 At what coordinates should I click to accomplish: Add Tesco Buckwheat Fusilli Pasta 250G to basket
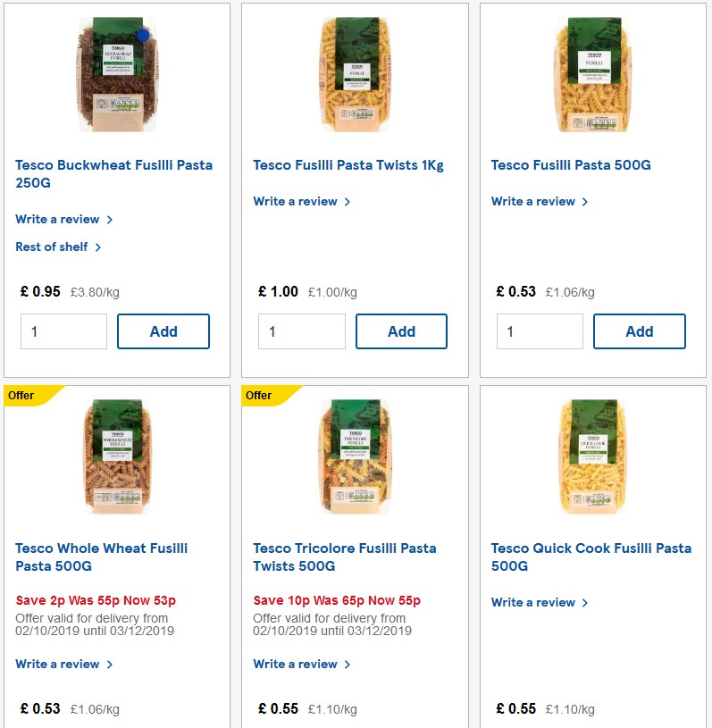pyautogui.click(x=163, y=331)
